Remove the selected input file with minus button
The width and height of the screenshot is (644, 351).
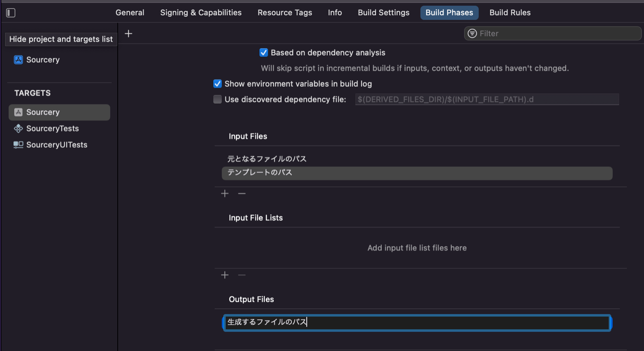pyautogui.click(x=242, y=193)
